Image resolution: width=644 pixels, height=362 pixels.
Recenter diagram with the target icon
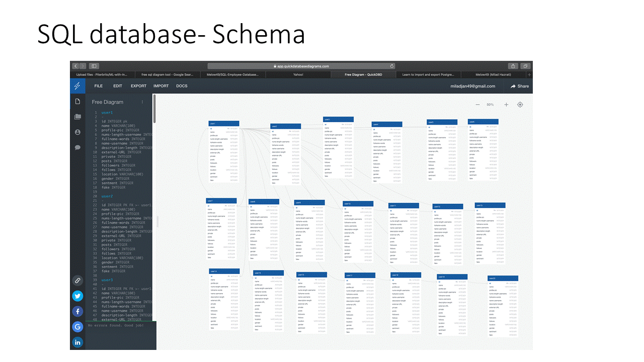pyautogui.click(x=520, y=105)
